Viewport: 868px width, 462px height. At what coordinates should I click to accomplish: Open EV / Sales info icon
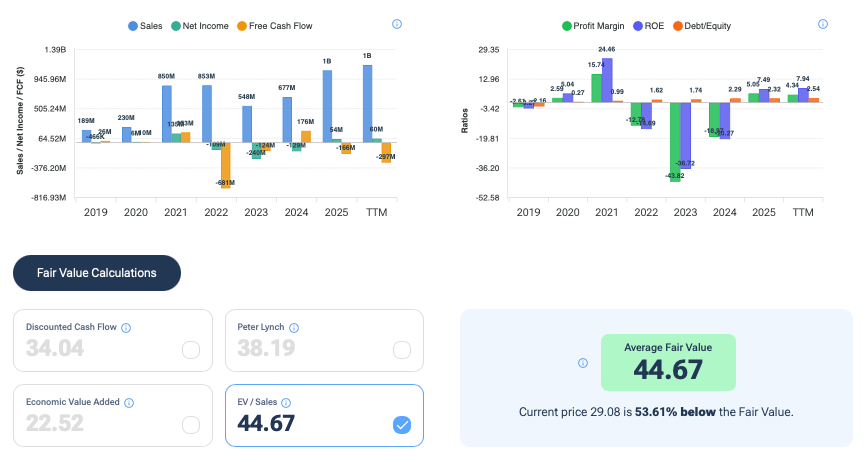pos(286,403)
